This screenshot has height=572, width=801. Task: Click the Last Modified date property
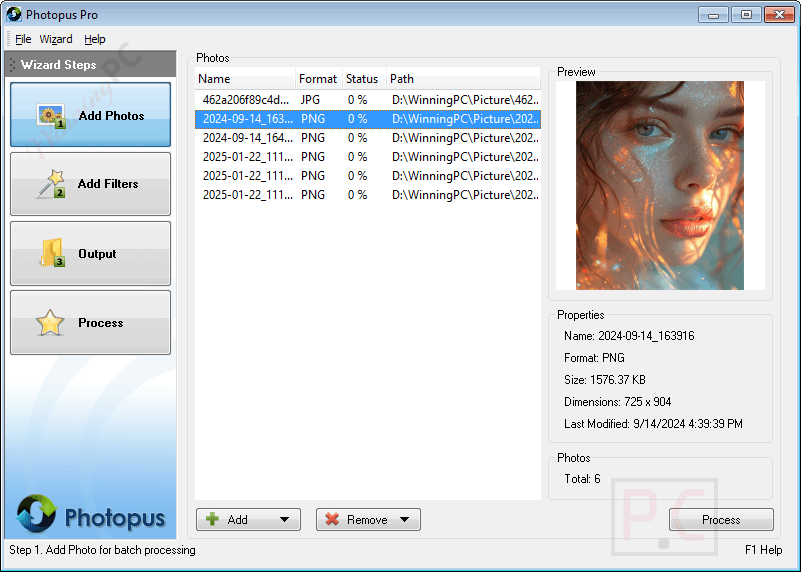(x=653, y=424)
